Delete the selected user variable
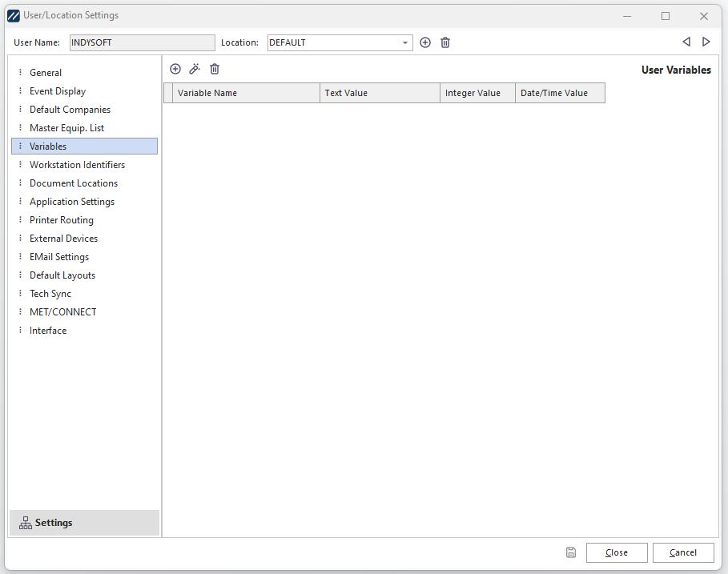This screenshot has height=574, width=728. click(x=214, y=69)
